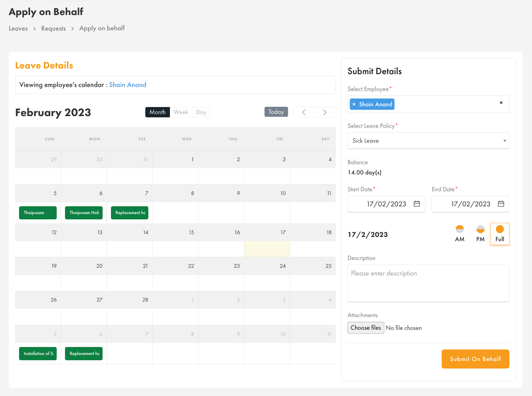Open the Sick Leave policy dropdown
Screen dimensions: 532x396
(x=428, y=141)
